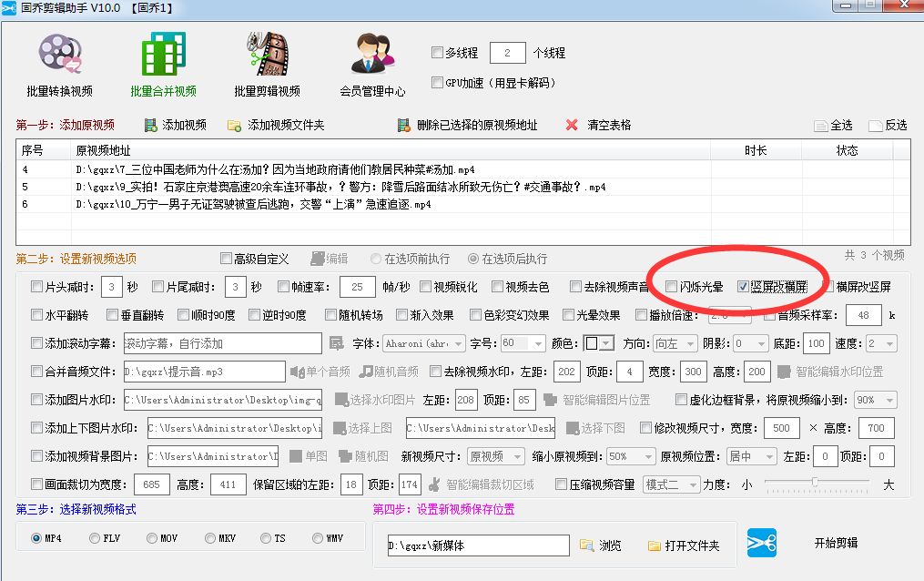
Task: Click save path field D:\gqxz\新媒体
Action: coord(479,545)
